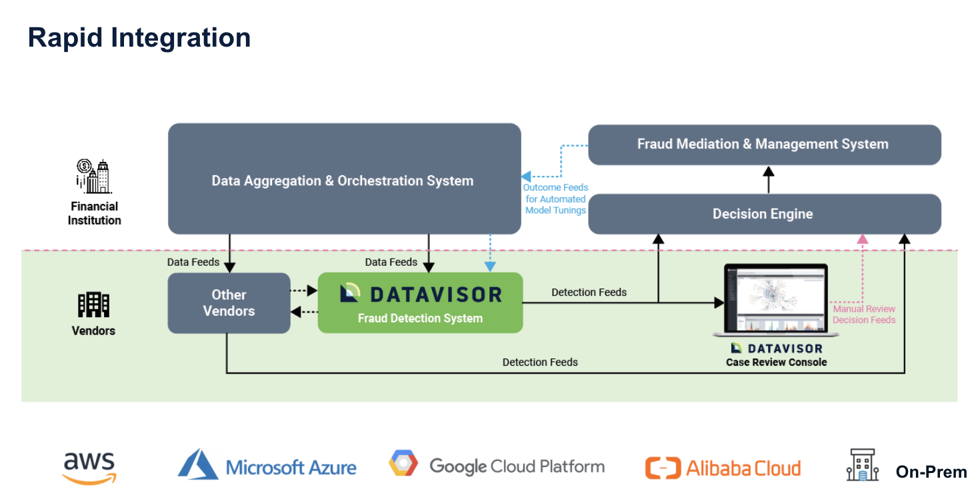Click the Financial Institution building icon

[93, 177]
